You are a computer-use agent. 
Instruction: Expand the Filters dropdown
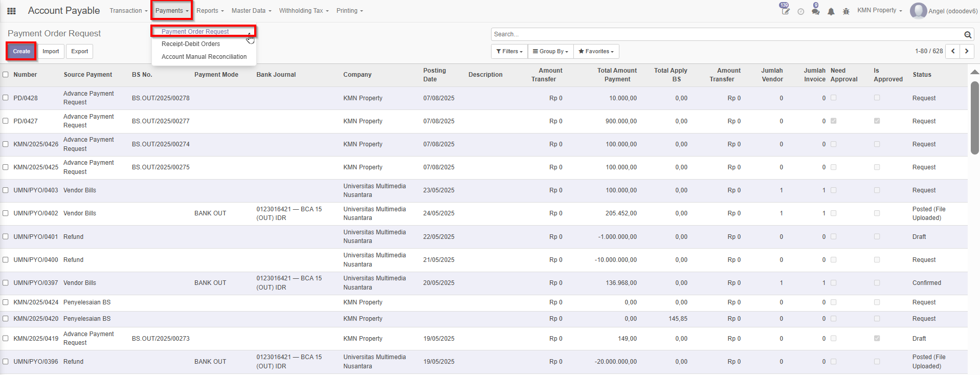point(509,51)
